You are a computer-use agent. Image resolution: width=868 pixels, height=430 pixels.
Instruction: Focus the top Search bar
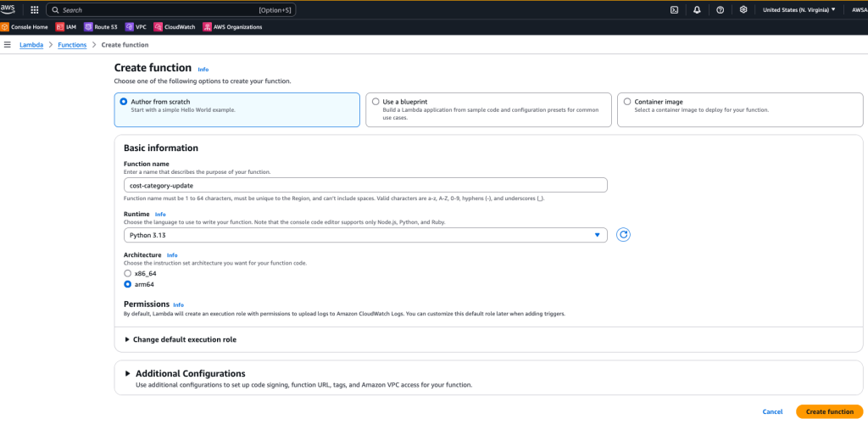(171, 10)
